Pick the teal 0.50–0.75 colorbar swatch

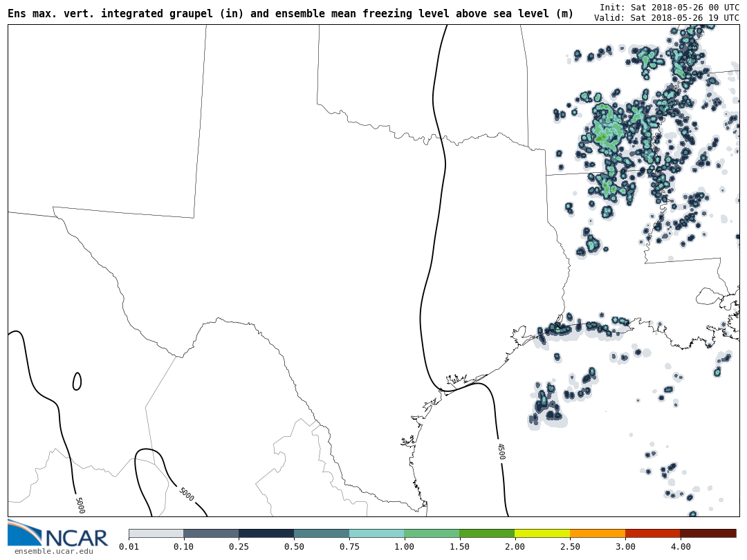click(x=322, y=534)
